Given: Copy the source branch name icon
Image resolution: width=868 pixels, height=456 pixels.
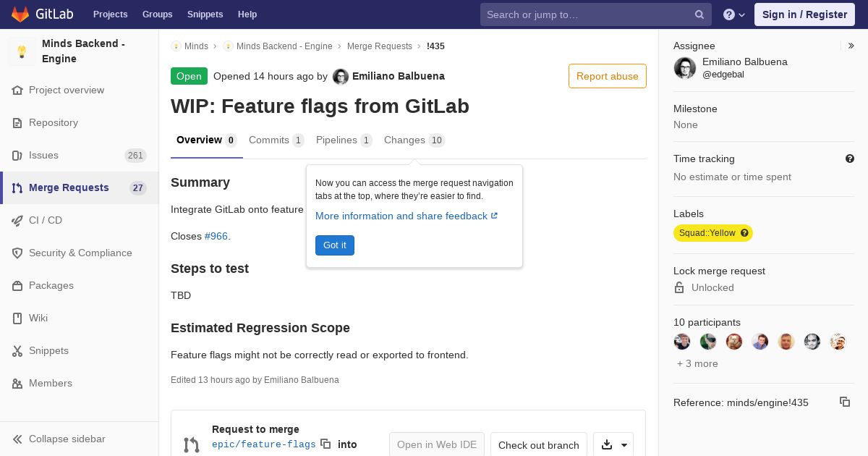Looking at the screenshot, I should [x=325, y=444].
